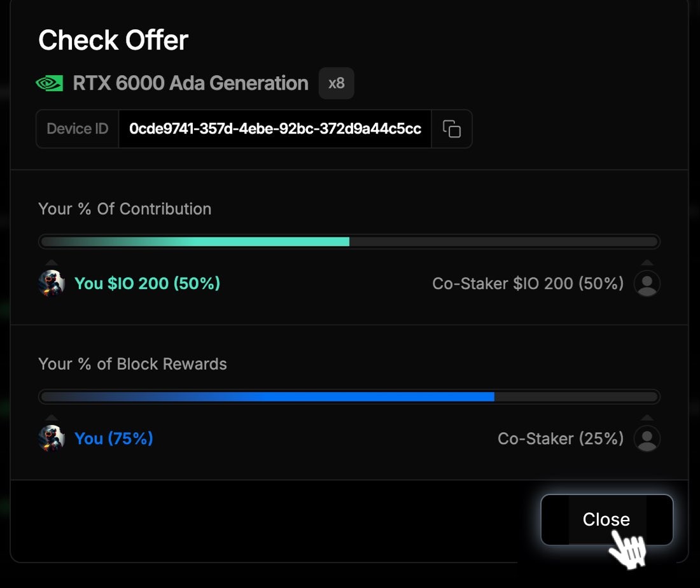Click the Check Offer heading
Screen dimensions: 700x588
[x=113, y=40]
